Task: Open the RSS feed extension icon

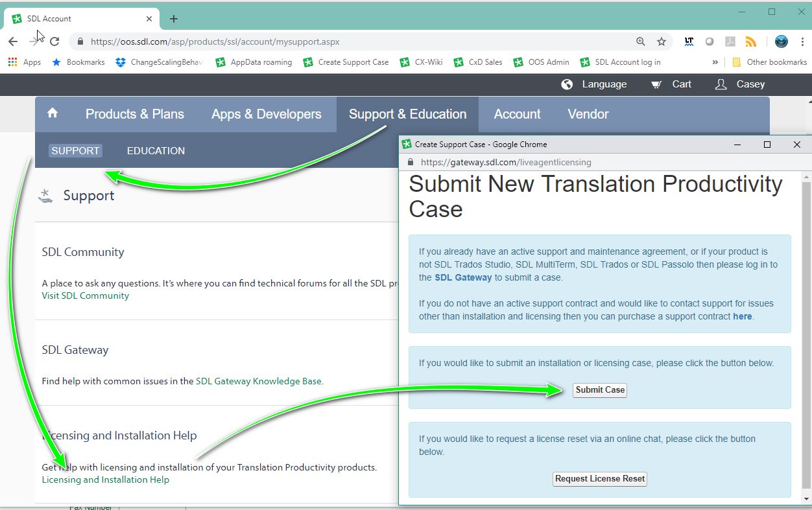Action: (750, 41)
